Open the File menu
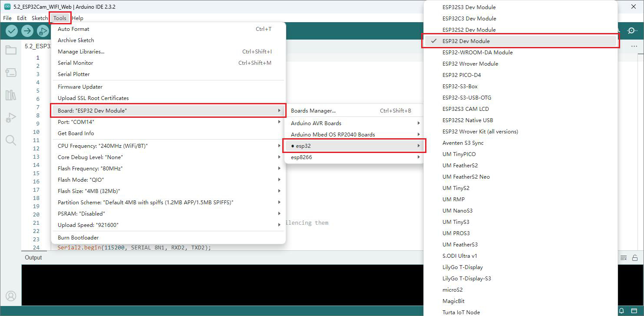Viewport: 644px width, 316px height. [x=7, y=18]
